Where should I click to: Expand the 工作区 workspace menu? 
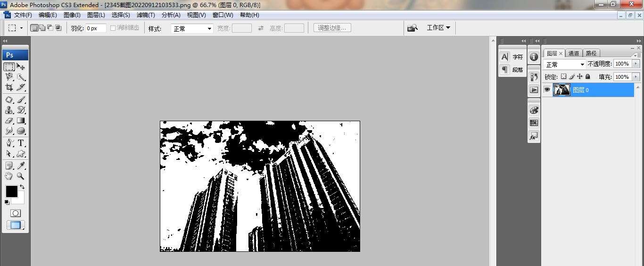pyautogui.click(x=438, y=28)
